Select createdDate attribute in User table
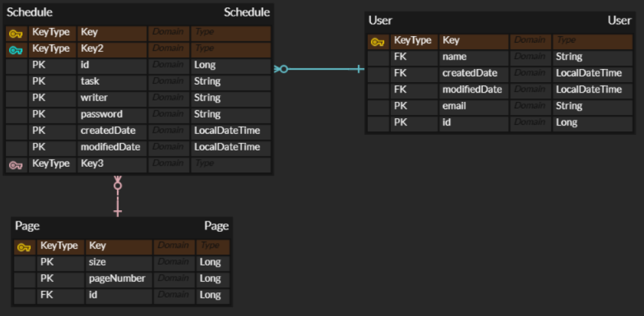Image resolution: width=644 pixels, height=316 pixels. [x=474, y=75]
